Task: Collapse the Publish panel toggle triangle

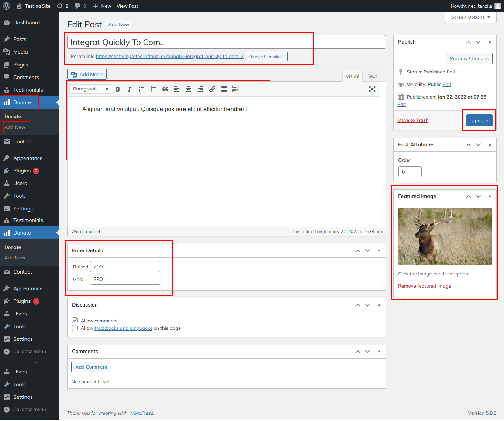Action: [490, 42]
